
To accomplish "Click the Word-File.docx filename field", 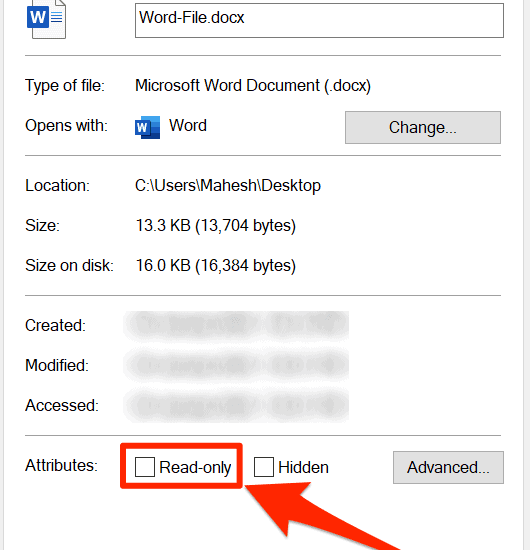I will [x=319, y=20].
